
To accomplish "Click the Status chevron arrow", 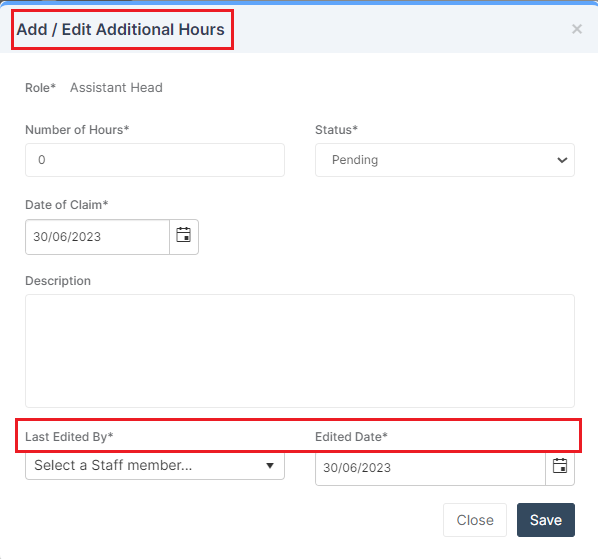I will tap(562, 160).
